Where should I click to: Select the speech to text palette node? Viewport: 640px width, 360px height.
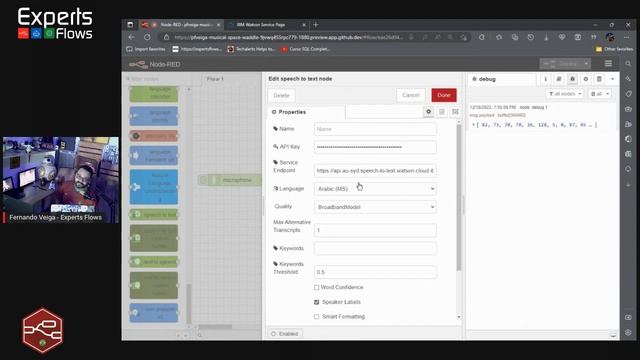click(x=154, y=215)
